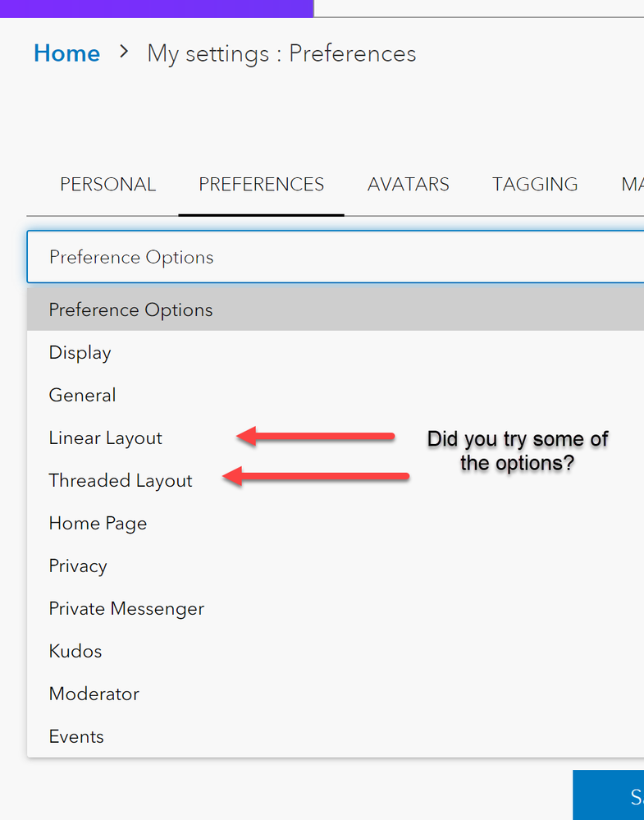
Task: Choose Events at the list bottom
Action: [x=76, y=737]
